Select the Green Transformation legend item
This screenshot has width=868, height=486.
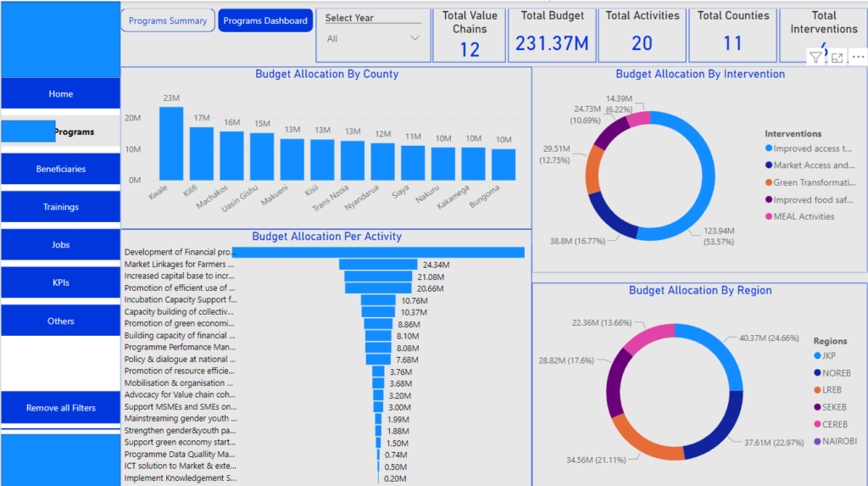[x=814, y=182]
